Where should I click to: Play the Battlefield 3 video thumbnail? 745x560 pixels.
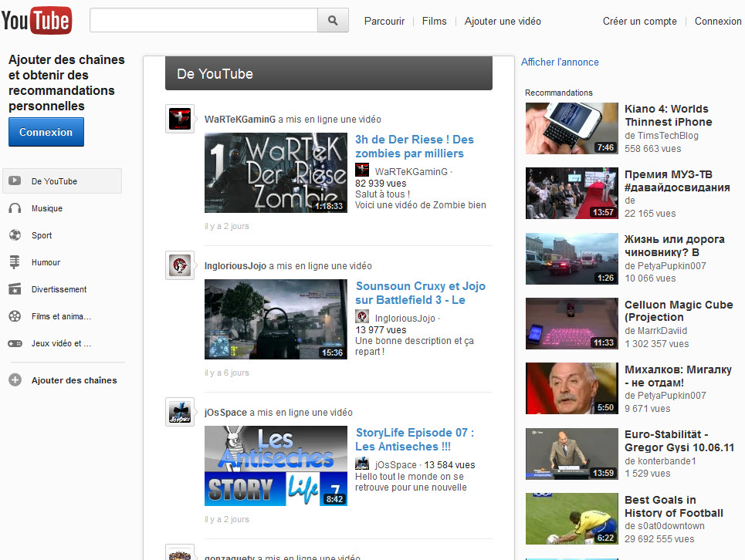pos(276,319)
